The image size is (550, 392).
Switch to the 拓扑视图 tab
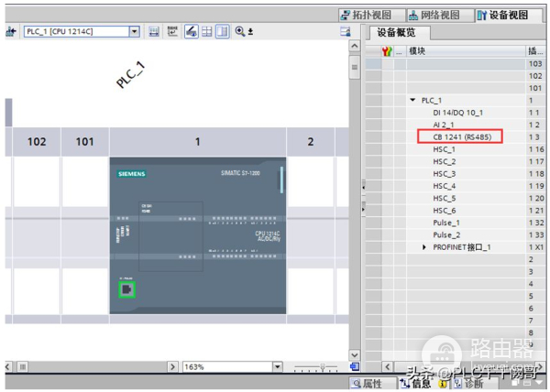(366, 15)
